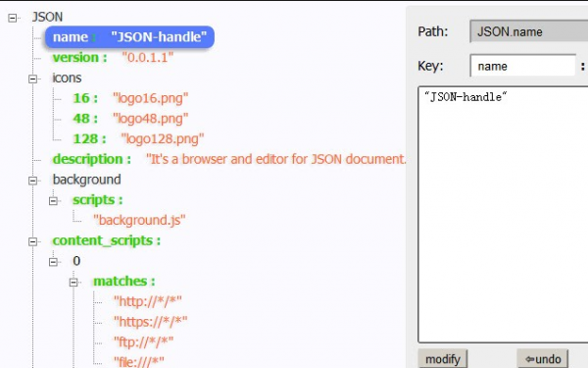The image size is (588, 368).
Task: Collapse the array item 0 node
Action: tap(53, 262)
